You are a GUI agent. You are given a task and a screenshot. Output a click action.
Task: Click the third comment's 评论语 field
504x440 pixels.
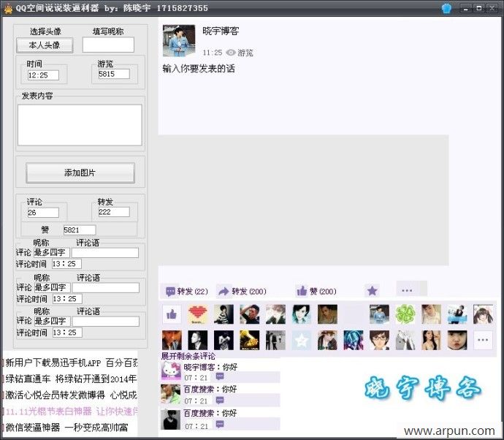pyautogui.click(x=106, y=321)
